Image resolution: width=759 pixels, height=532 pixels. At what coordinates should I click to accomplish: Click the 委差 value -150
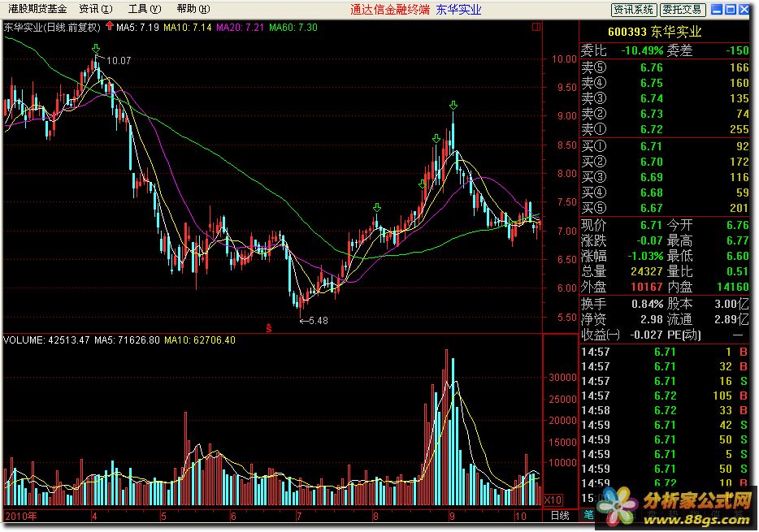pyautogui.click(x=737, y=50)
